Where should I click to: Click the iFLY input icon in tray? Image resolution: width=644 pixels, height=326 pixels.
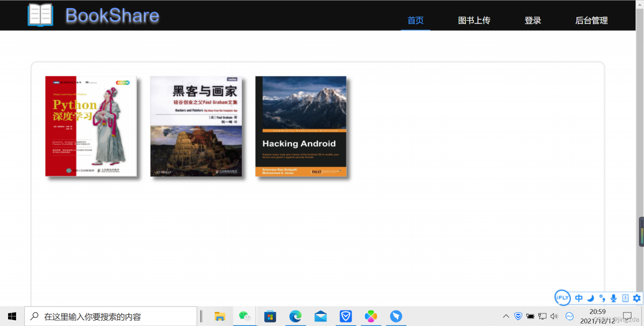point(570,316)
